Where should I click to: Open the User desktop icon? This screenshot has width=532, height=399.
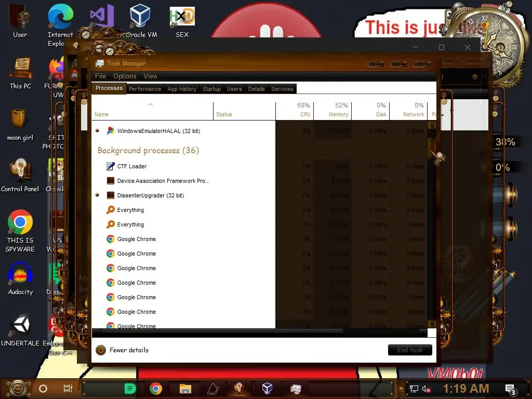(20, 22)
